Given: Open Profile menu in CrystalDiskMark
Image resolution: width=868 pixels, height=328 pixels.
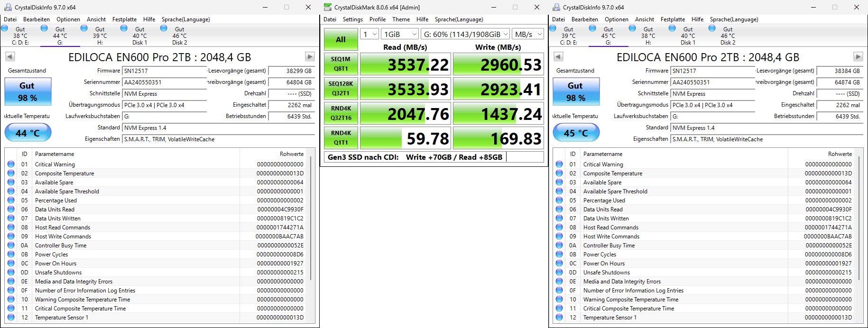Looking at the screenshot, I should point(378,19).
